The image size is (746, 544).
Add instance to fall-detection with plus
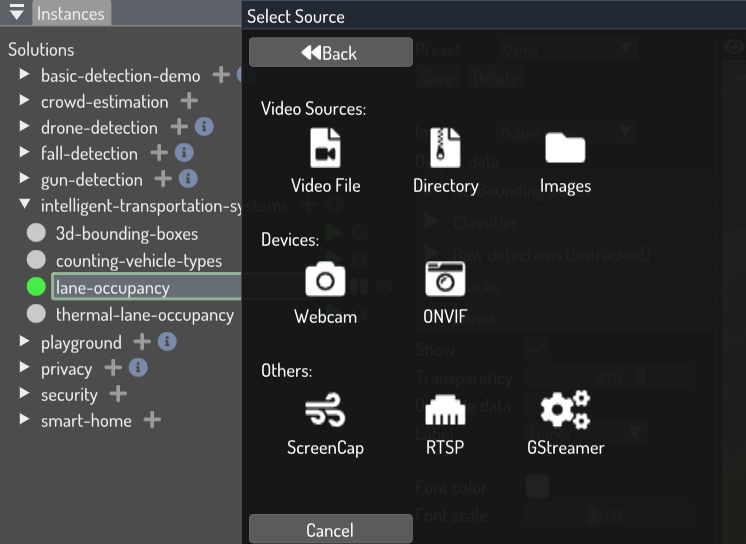tap(159, 153)
